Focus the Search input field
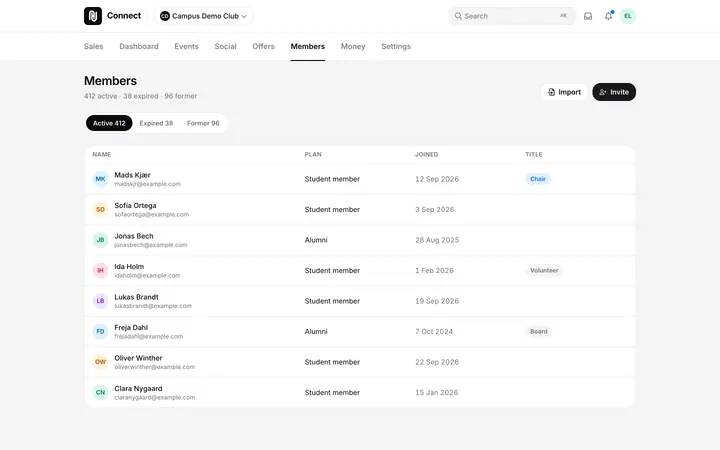Screen dimensions: 720x450 coord(512,16)
